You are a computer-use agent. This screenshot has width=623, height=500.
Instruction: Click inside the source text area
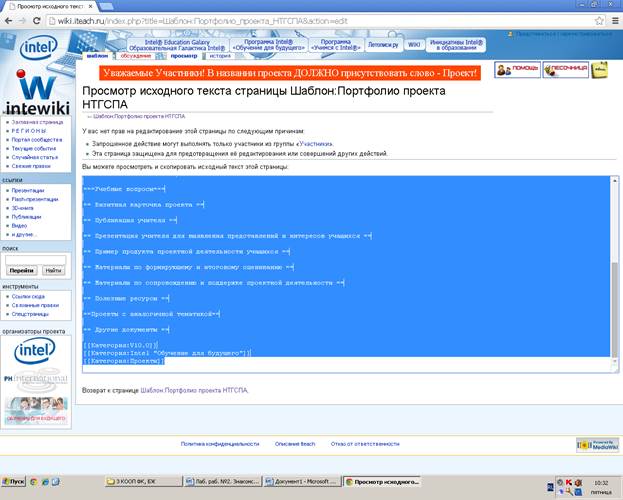(346, 274)
